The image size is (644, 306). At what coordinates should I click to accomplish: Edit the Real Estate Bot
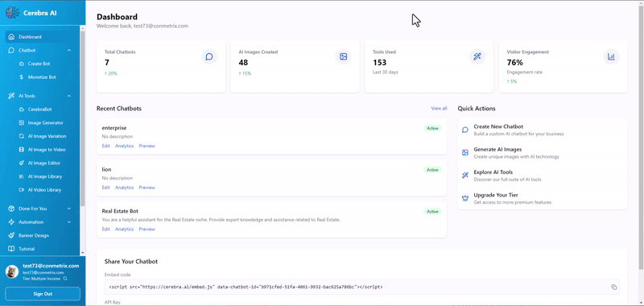coord(105,229)
